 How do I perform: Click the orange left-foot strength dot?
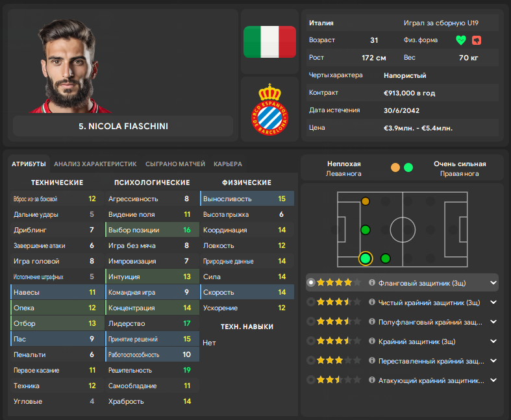click(395, 167)
